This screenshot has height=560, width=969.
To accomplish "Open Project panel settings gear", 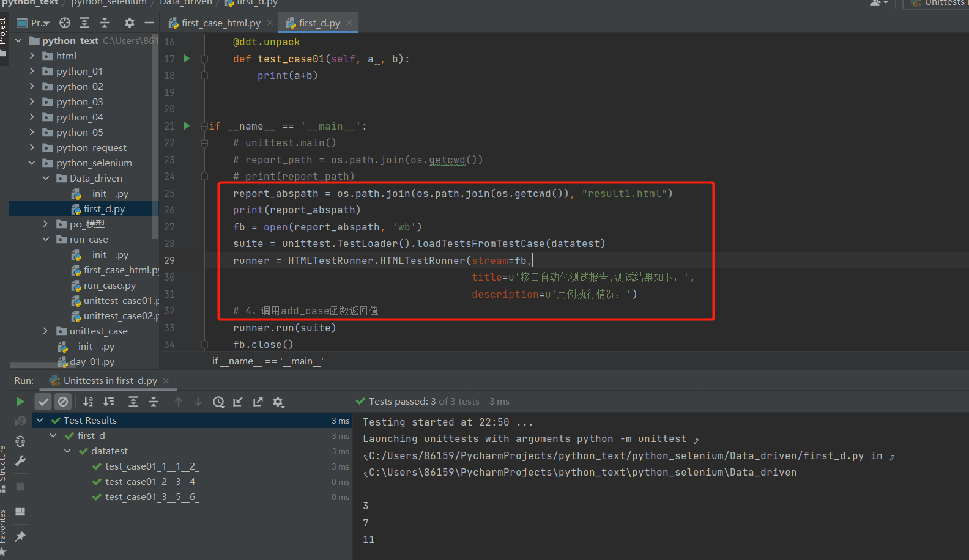I will [x=129, y=23].
